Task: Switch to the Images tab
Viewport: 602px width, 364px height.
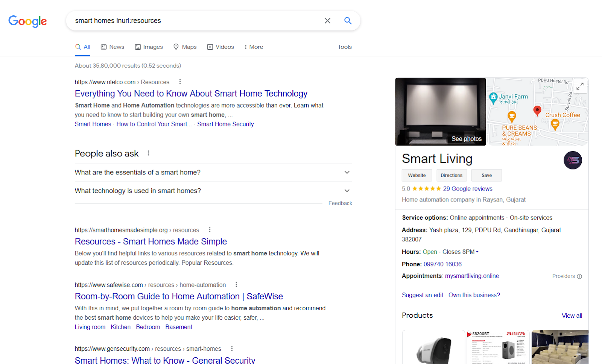Action: coord(149,47)
